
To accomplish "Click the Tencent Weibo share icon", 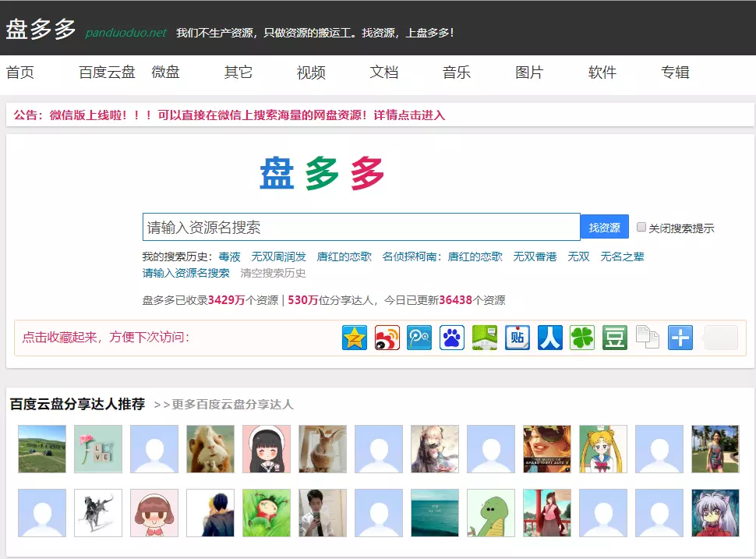I will pyautogui.click(x=419, y=338).
